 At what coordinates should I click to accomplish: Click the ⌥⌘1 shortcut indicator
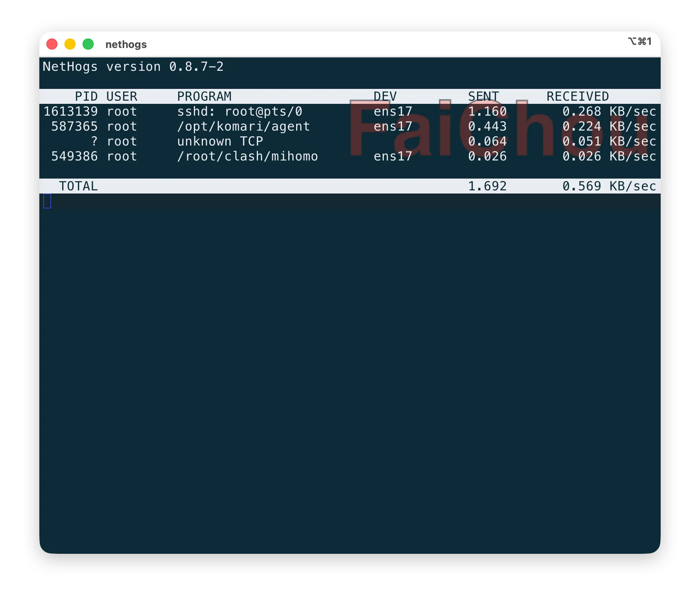pos(640,42)
